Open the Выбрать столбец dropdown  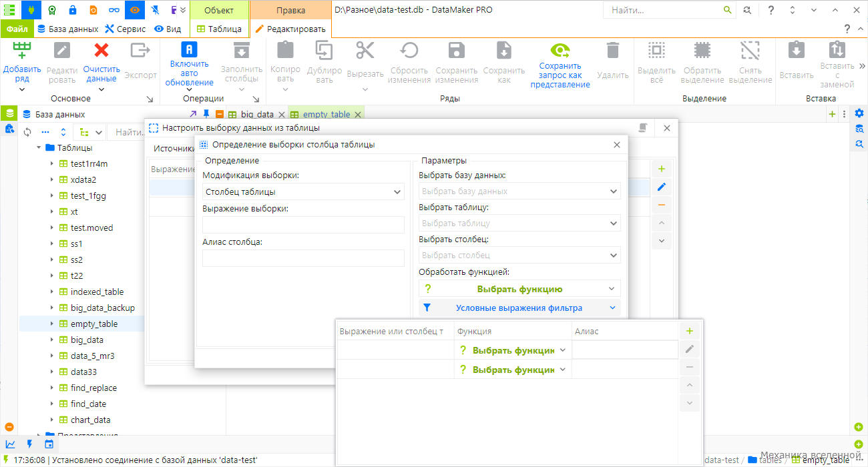point(519,255)
